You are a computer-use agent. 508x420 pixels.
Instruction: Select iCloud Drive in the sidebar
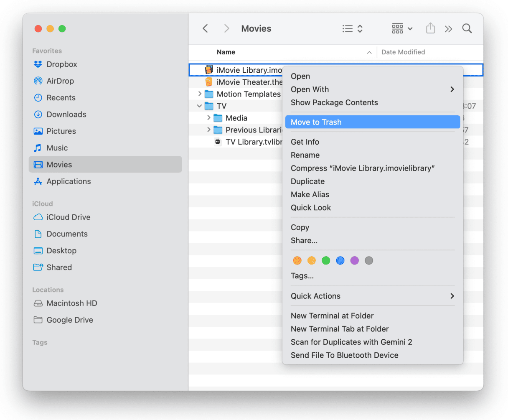point(68,217)
